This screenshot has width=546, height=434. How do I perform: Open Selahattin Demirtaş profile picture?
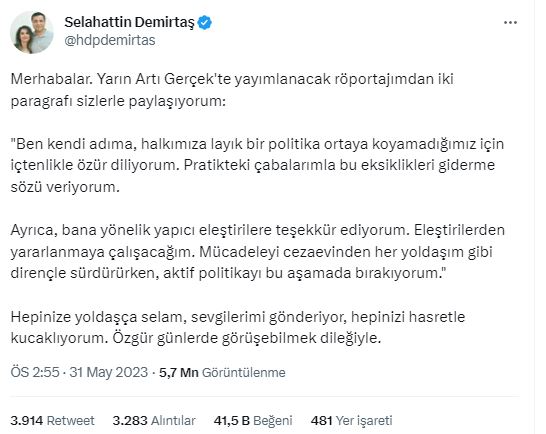coord(32,32)
